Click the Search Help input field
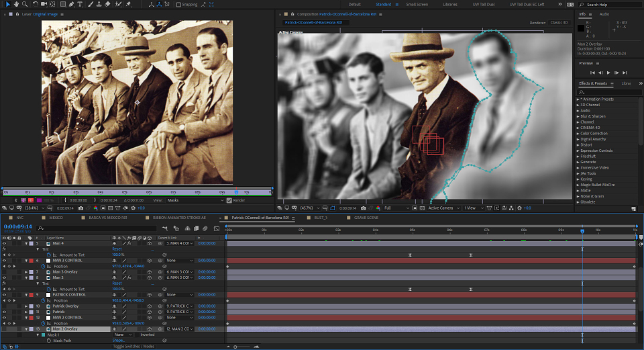The image size is (644, 350). [610, 5]
